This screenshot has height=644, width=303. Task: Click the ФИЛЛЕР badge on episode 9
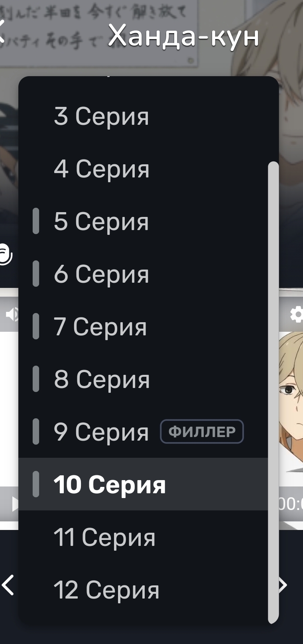[202, 431]
